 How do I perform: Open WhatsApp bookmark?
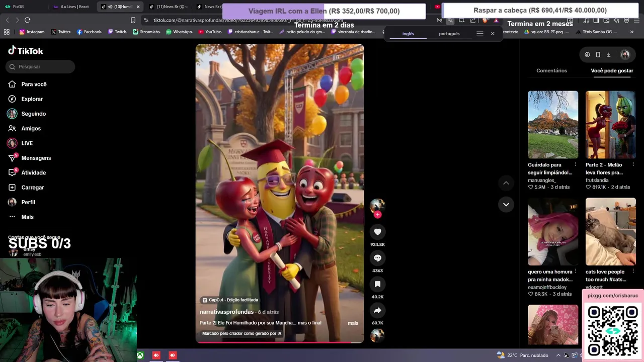[x=179, y=32]
